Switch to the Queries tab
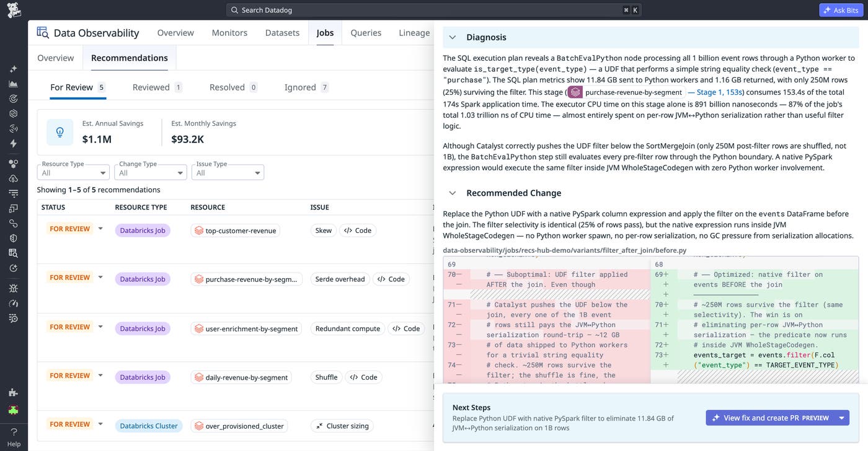The height and width of the screenshot is (451, 868). (x=366, y=33)
